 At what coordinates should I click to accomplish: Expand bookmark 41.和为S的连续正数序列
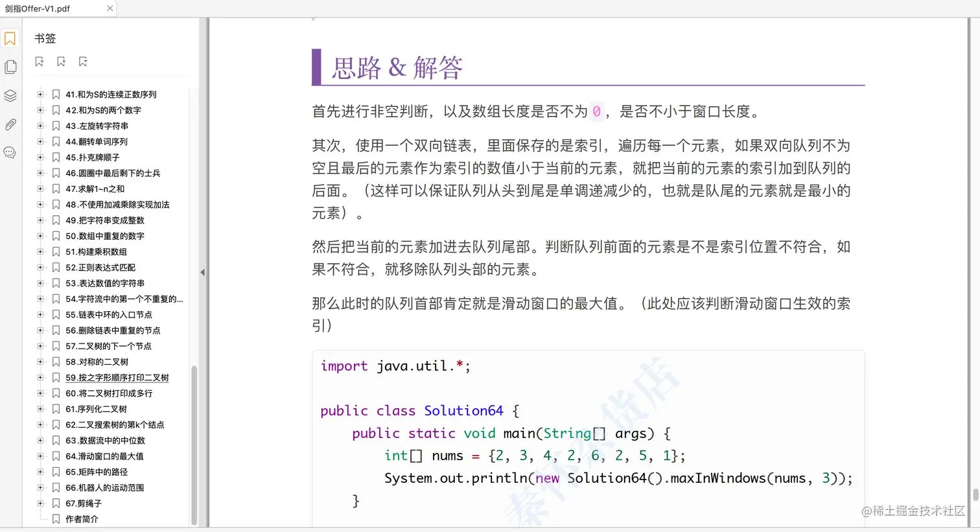(x=40, y=94)
